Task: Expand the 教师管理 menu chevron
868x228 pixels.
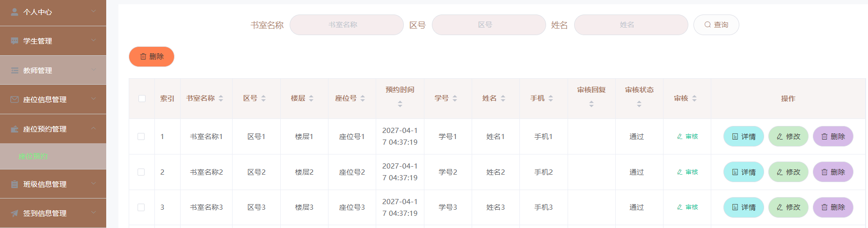Action: coord(94,70)
